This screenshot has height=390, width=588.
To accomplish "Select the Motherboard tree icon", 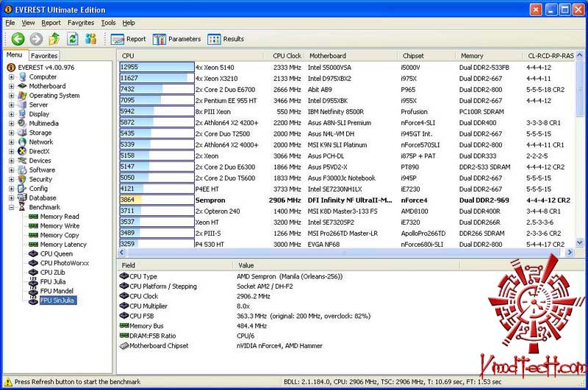I will click(x=23, y=86).
